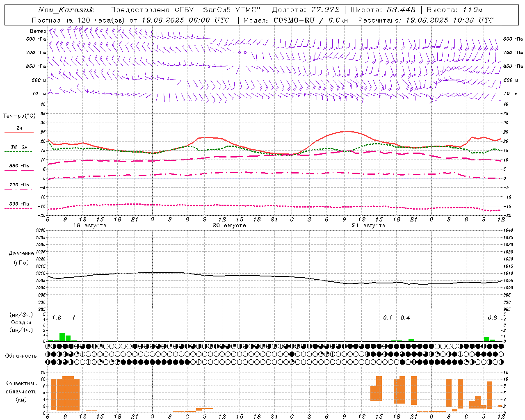Click the red line swatch under '2м' legend
Image resolution: width=525 pixels, height=420 pixels.
click(x=19, y=133)
